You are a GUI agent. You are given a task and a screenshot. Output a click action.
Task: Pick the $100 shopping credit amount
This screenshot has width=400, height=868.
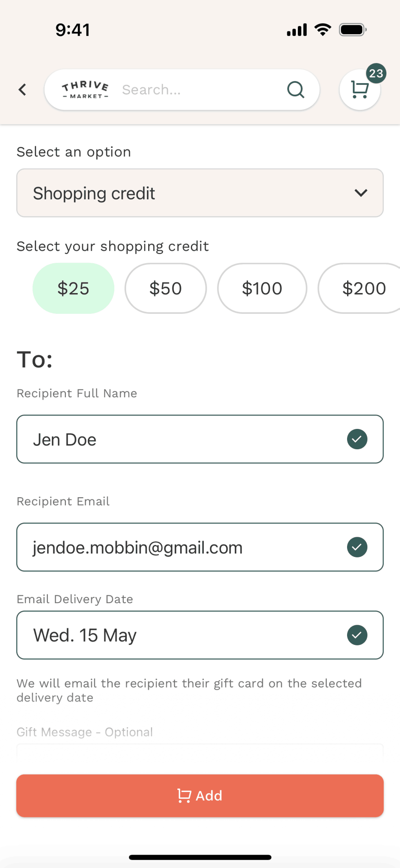(x=262, y=288)
